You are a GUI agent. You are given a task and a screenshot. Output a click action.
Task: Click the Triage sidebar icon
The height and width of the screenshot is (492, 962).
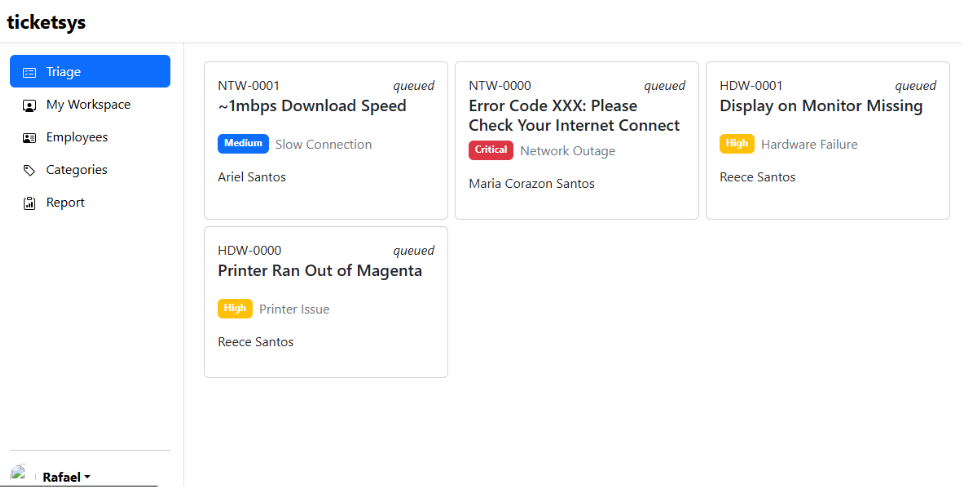tap(29, 72)
